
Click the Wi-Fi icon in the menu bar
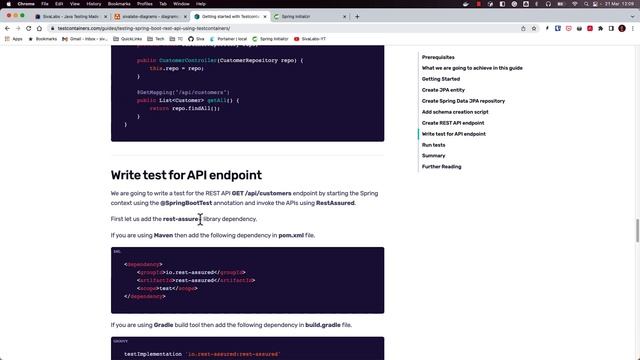pyautogui.click(x=575, y=4)
